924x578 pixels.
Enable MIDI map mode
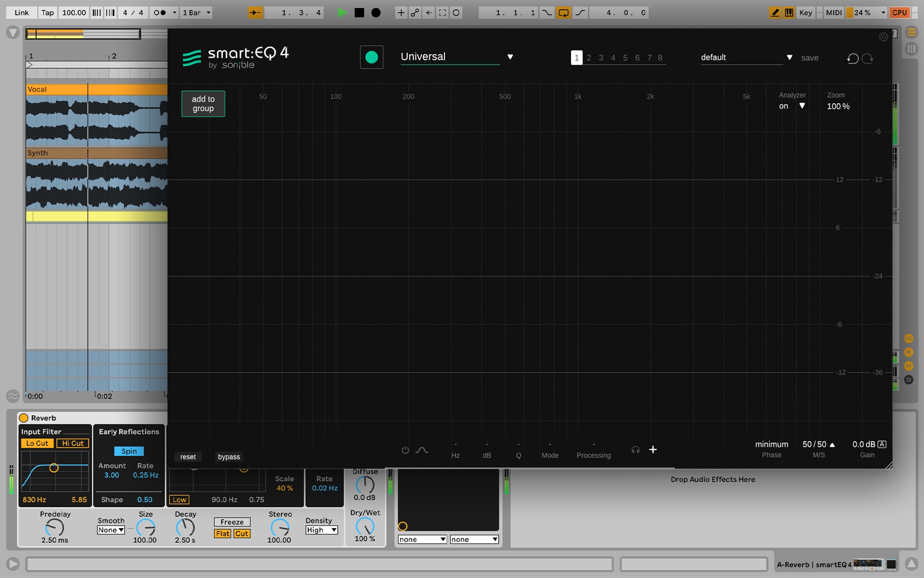click(834, 13)
